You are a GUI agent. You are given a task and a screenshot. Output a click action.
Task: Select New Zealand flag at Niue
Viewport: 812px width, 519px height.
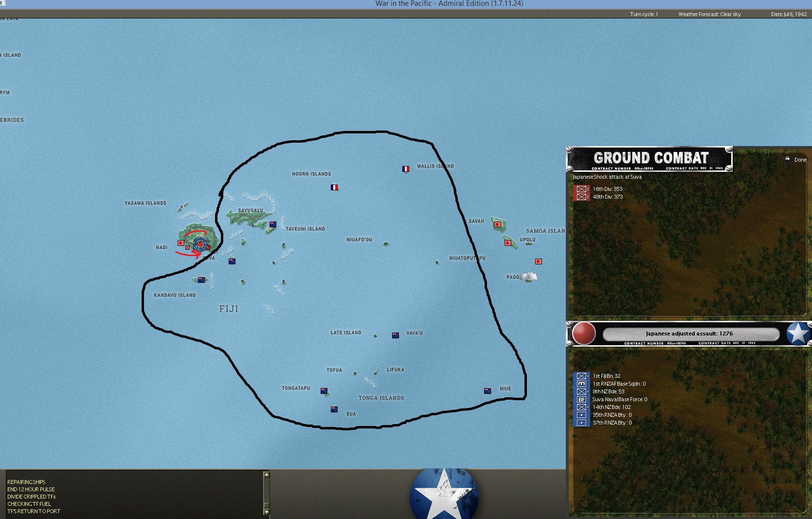(x=487, y=390)
